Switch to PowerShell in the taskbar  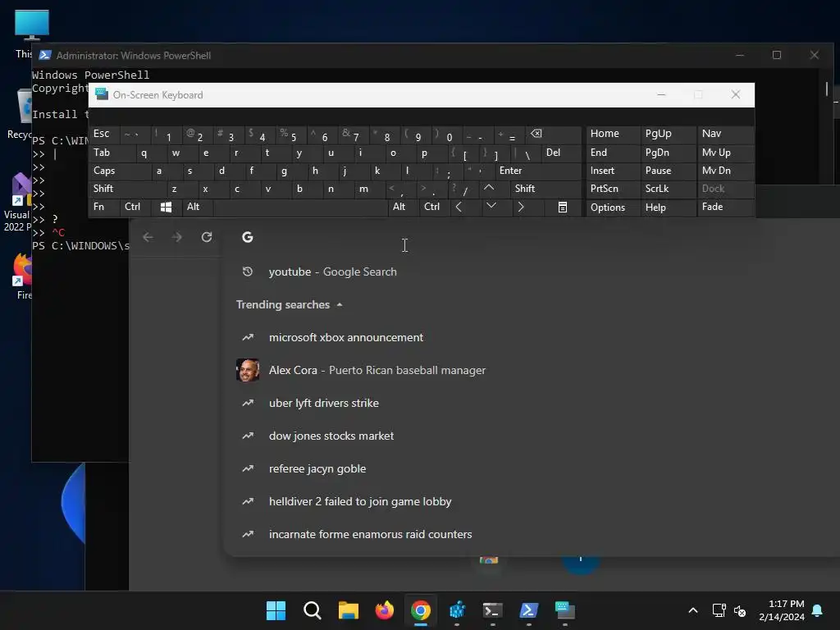[x=529, y=610]
